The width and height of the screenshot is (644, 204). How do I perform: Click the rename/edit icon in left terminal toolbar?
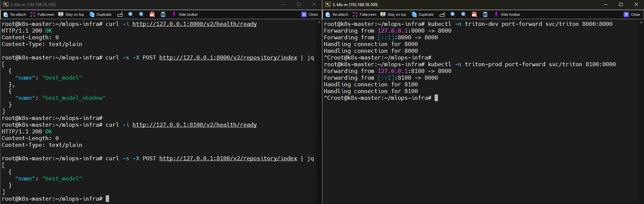pos(120,14)
